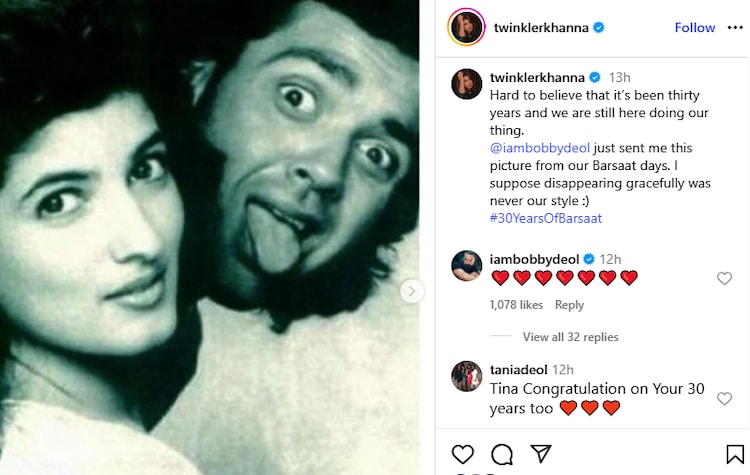Open twinklerkhanna's header profile picture
This screenshot has width=750, height=475.
pyautogui.click(x=465, y=28)
